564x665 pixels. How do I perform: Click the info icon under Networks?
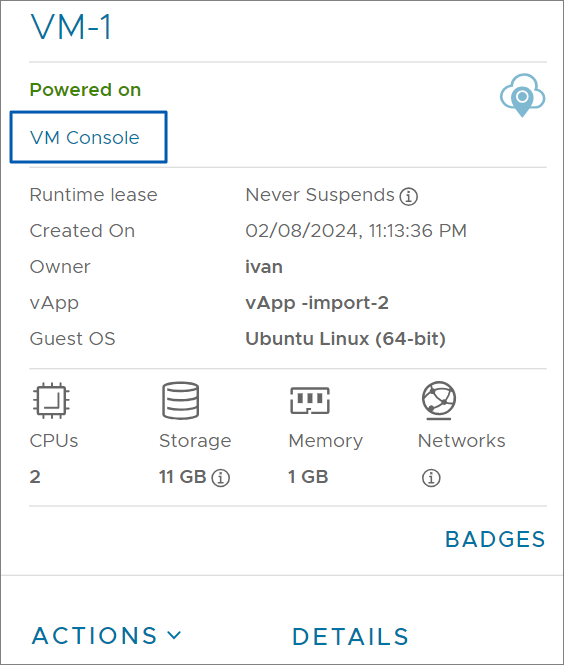tap(431, 478)
